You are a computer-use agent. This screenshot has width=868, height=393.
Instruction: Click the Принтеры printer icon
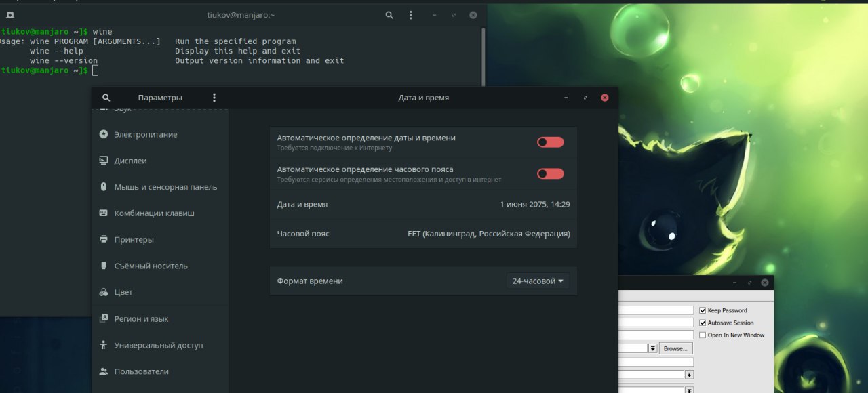(x=104, y=239)
